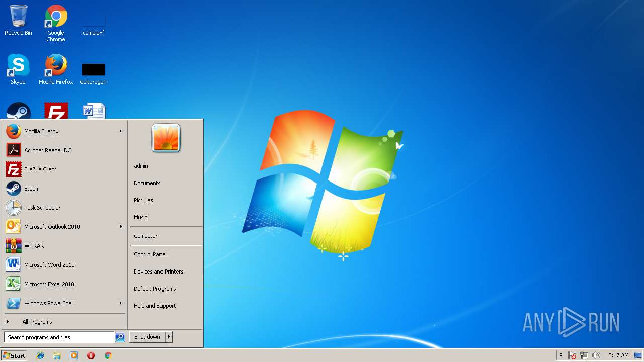
Task: Click the Shut down button
Action: pos(147,337)
